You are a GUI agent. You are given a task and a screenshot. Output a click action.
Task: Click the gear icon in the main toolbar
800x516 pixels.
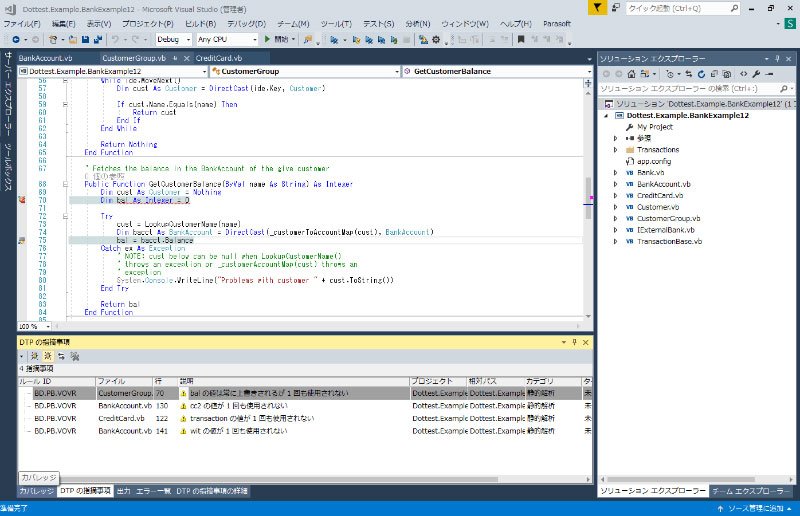[436, 39]
